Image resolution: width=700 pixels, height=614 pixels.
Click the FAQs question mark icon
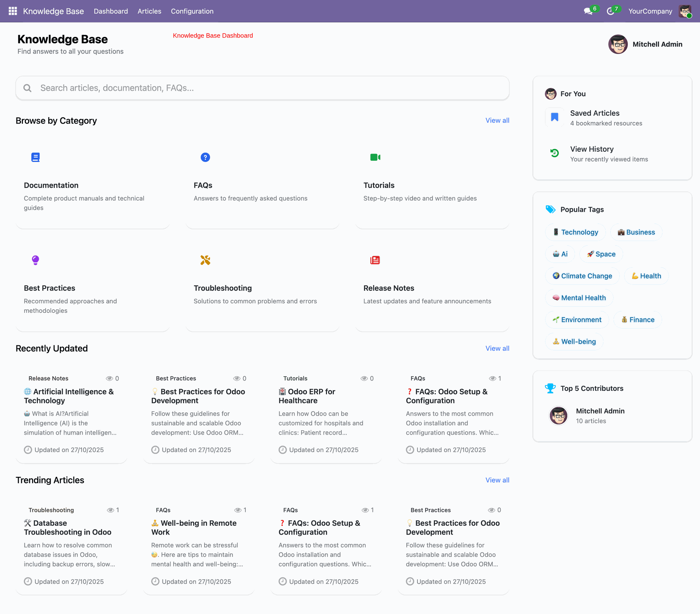(x=205, y=157)
